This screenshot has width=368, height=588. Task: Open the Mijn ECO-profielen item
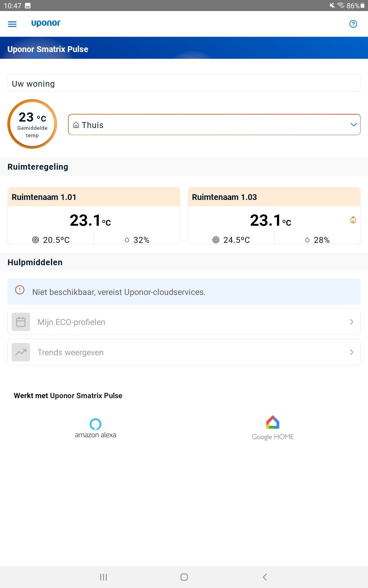tap(184, 322)
